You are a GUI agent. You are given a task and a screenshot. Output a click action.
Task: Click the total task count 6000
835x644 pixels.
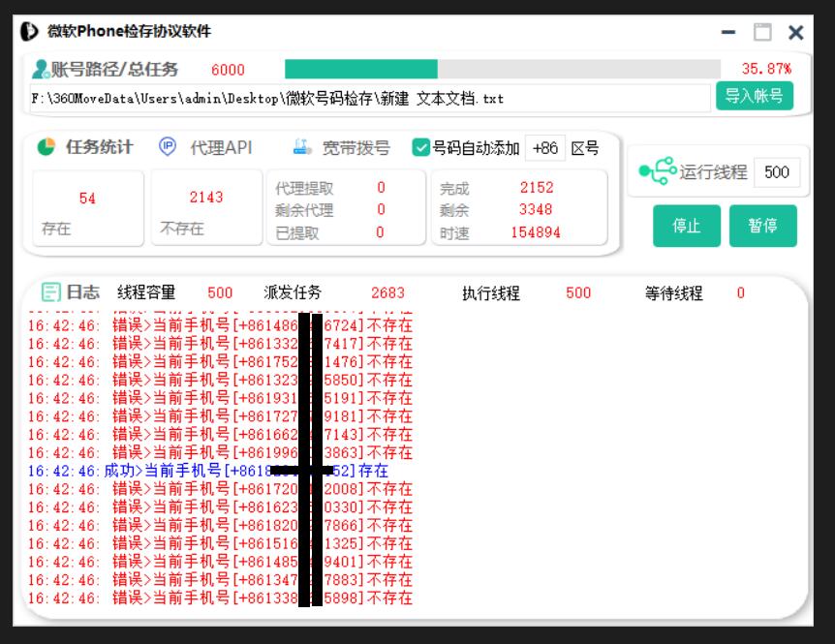pos(228,70)
